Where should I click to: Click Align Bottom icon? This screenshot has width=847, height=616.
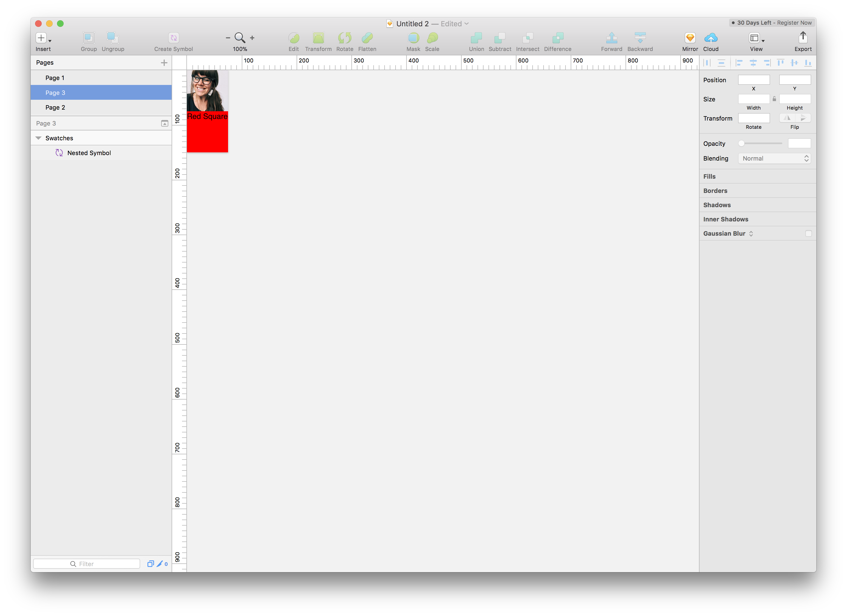(x=808, y=63)
